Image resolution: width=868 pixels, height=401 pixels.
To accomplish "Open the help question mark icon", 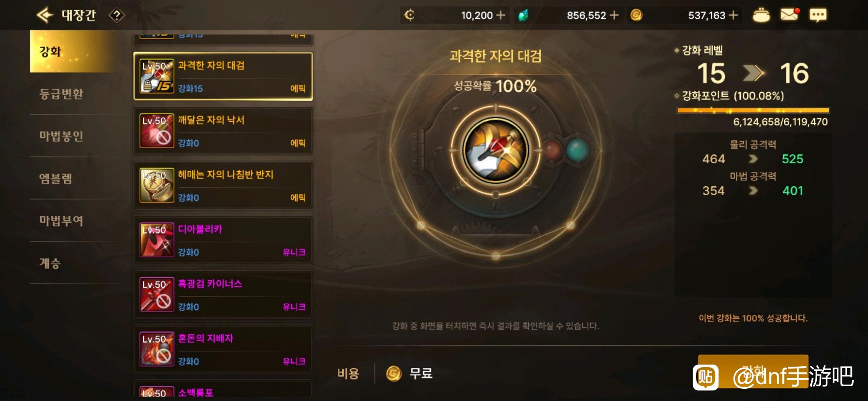I will [x=116, y=16].
